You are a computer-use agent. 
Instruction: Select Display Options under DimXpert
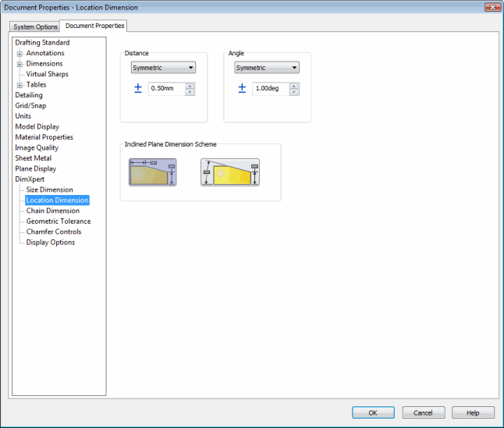coord(51,242)
